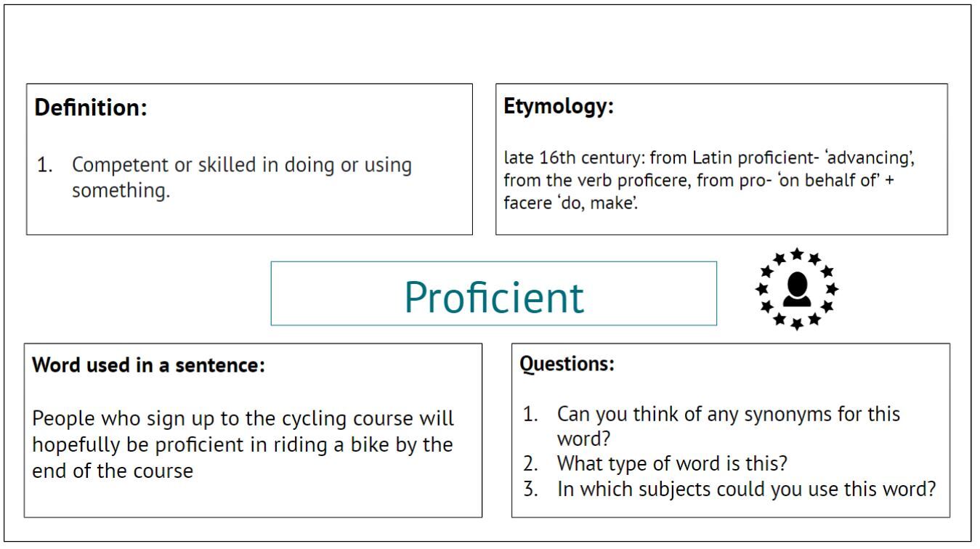Click the "Etymology:" heading
This screenshot has height=549, width=980.
point(559,106)
